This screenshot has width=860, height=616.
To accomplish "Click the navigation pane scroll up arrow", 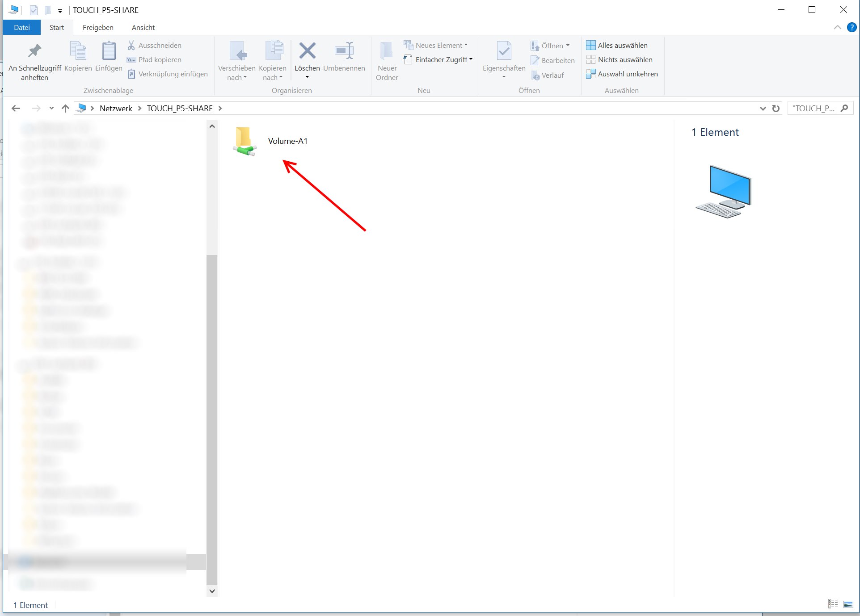I will coord(212,126).
